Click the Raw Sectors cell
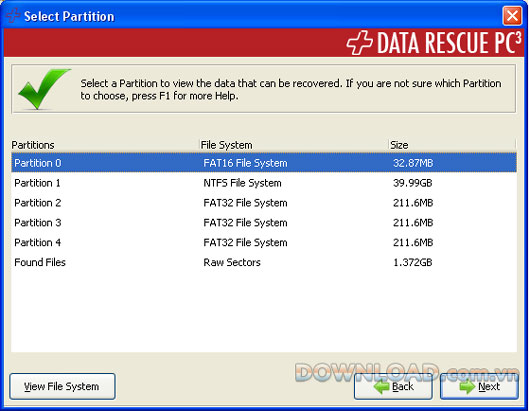The image size is (530, 411). pos(232,262)
